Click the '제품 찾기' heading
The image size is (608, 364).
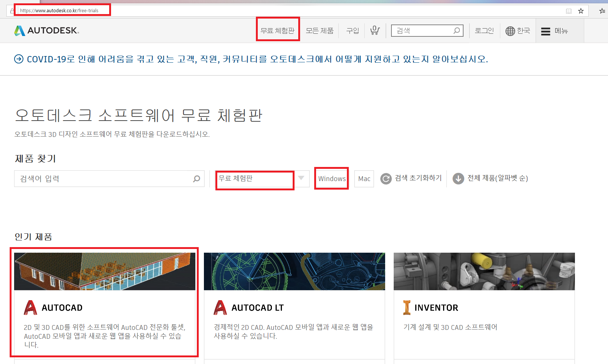pos(35,159)
